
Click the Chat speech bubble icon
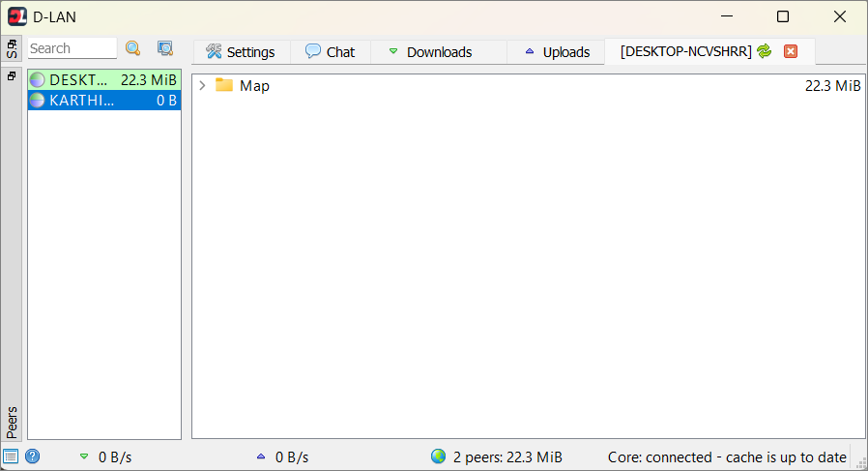313,51
